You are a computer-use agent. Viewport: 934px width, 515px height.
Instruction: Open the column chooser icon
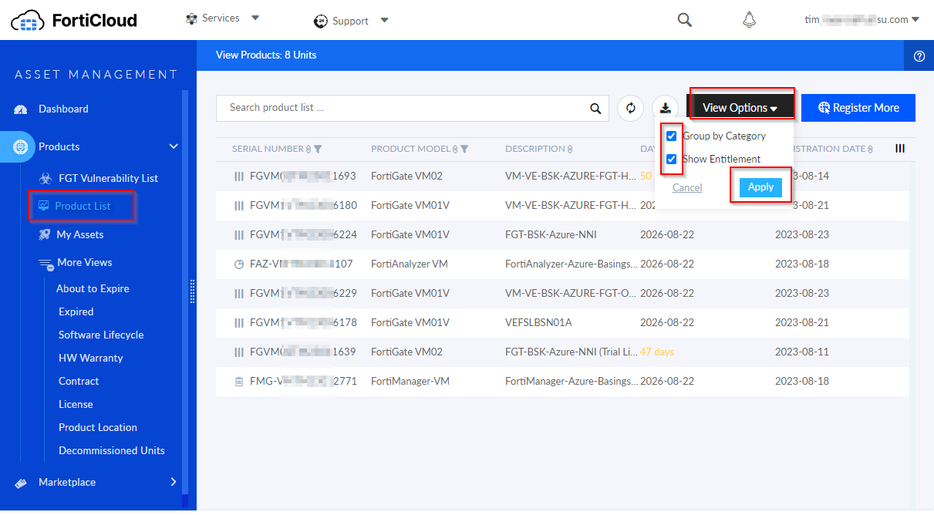pyautogui.click(x=899, y=148)
